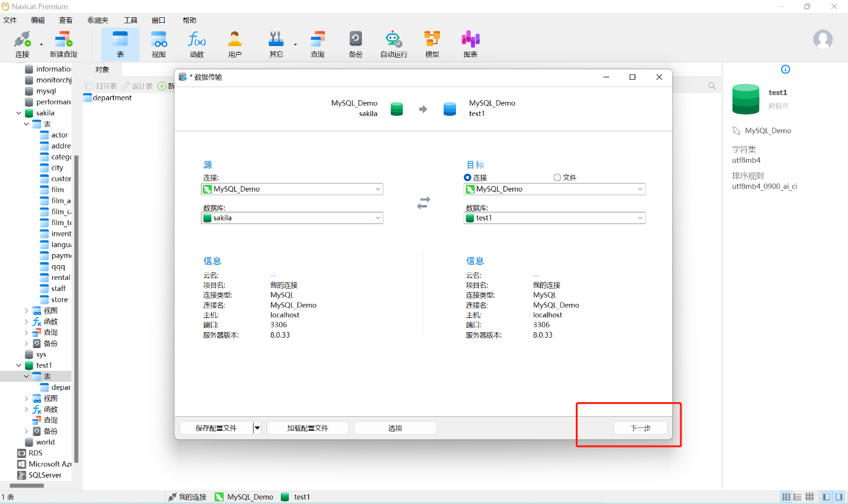The height and width of the screenshot is (504, 848).
Task: Open the save profile dropdown arrow
Action: click(257, 428)
